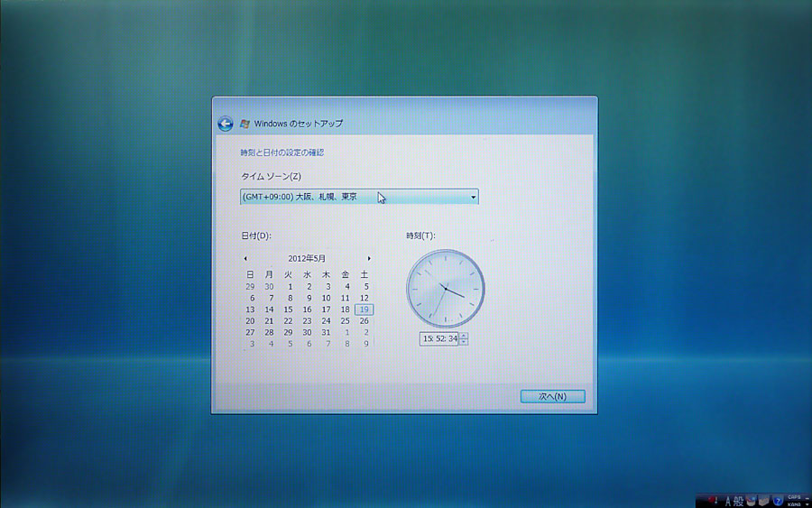The width and height of the screenshot is (812, 508).
Task: Select the minutes value 52 in time field
Action: [440, 338]
